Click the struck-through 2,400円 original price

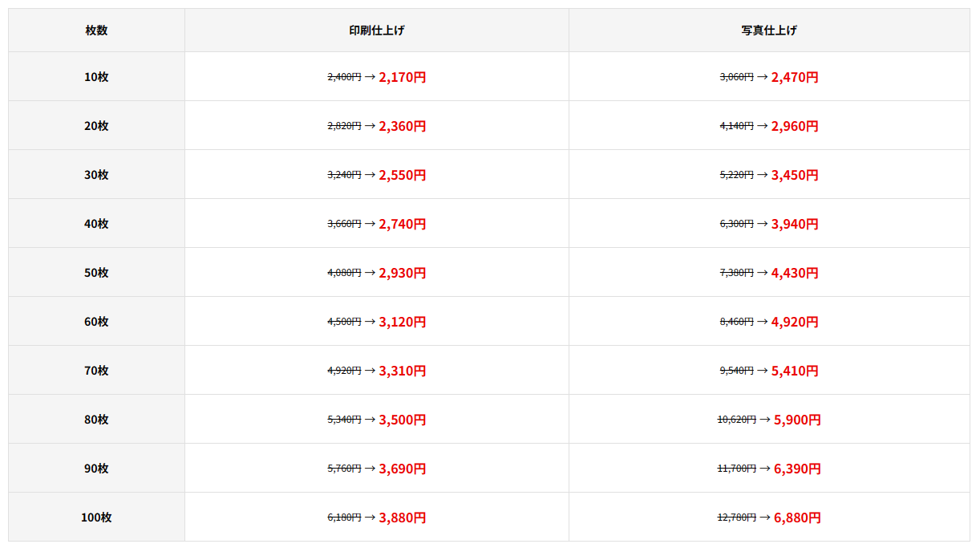tap(344, 77)
